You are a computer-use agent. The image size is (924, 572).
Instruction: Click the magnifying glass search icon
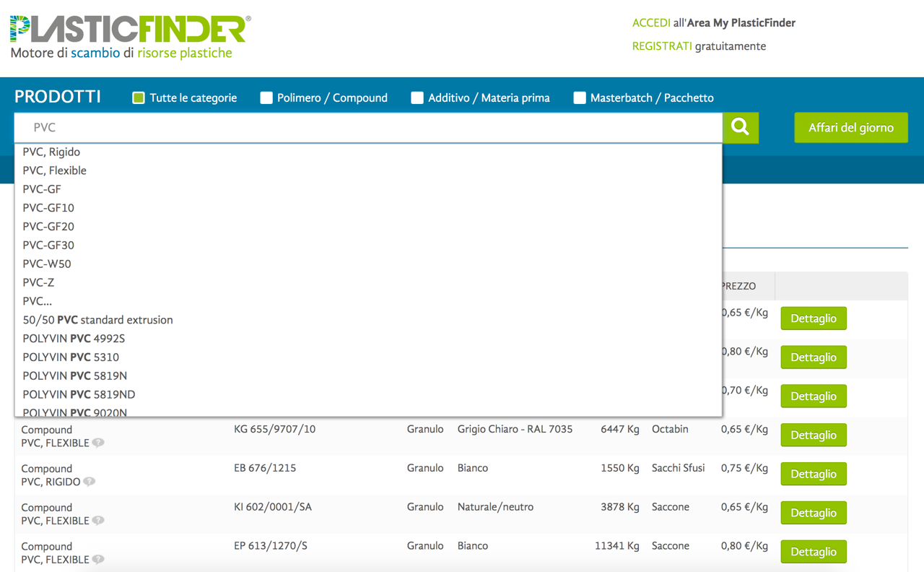pyautogui.click(x=740, y=127)
